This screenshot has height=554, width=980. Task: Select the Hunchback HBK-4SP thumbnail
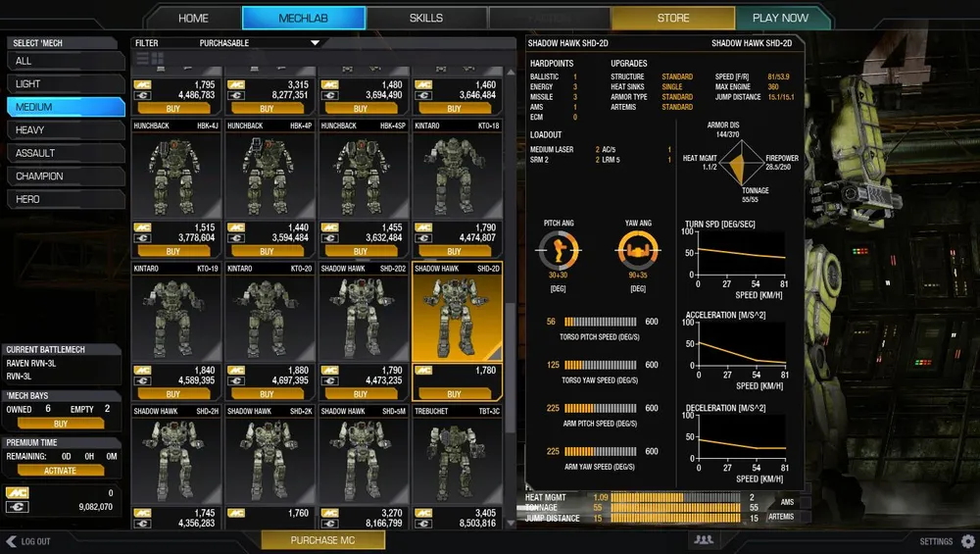pyautogui.click(x=364, y=175)
